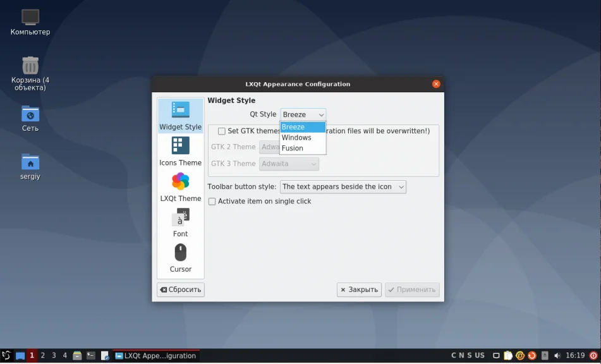Click the Применить apply button

coord(412,289)
